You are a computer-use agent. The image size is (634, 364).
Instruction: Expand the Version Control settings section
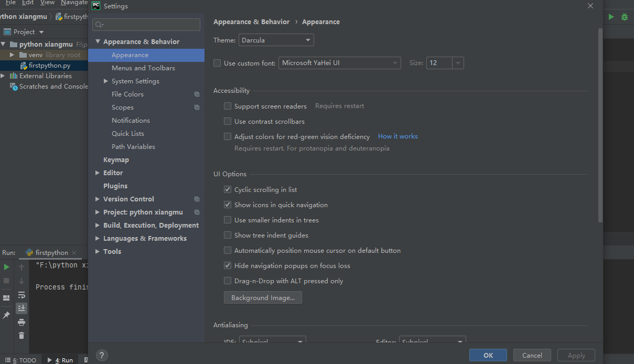coord(98,199)
